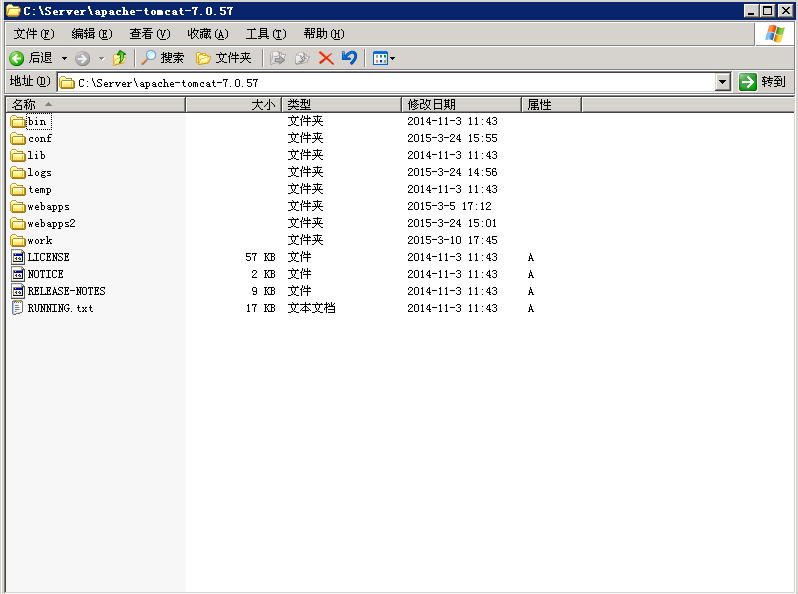Screen dimensions: 798x594
Task: Click the LICENSE file name text
Action: coord(48,257)
